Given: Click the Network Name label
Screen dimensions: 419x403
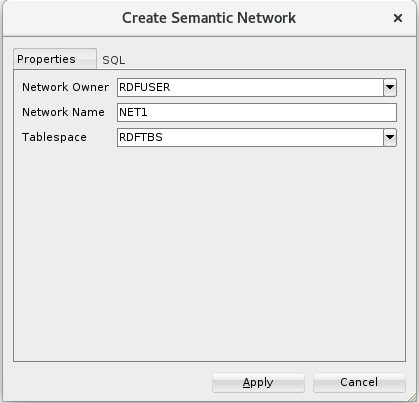Looking at the screenshot, I should [x=63, y=112].
